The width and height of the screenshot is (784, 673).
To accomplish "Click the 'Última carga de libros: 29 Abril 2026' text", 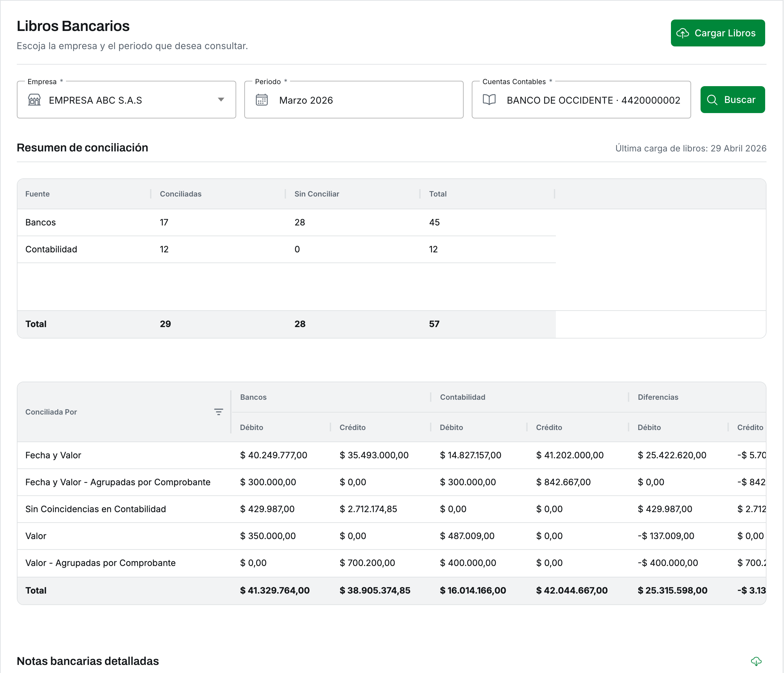I will point(690,148).
